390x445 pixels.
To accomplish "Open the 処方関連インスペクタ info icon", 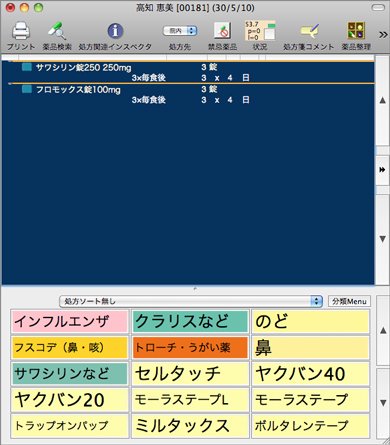I will [115, 31].
